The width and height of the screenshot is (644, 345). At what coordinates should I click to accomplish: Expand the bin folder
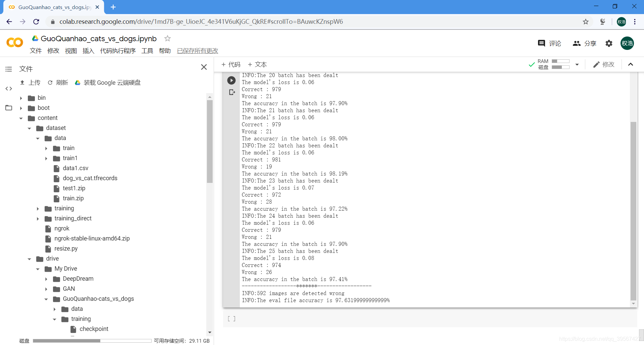pyautogui.click(x=21, y=98)
